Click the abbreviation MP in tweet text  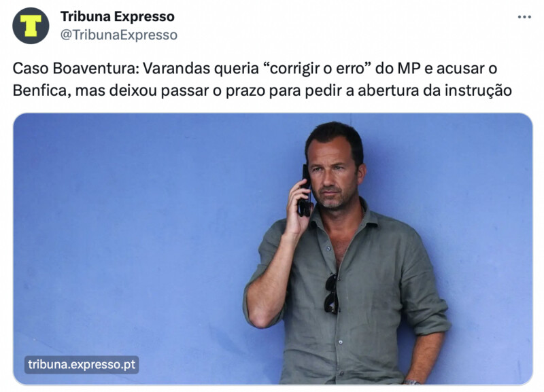[409, 69]
